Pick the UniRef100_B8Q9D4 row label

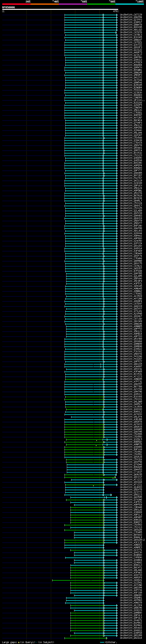[x=131, y=65]
